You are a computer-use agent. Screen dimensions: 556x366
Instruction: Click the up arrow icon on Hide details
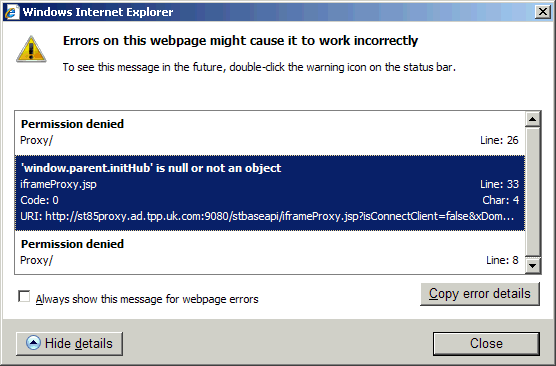click(x=33, y=343)
